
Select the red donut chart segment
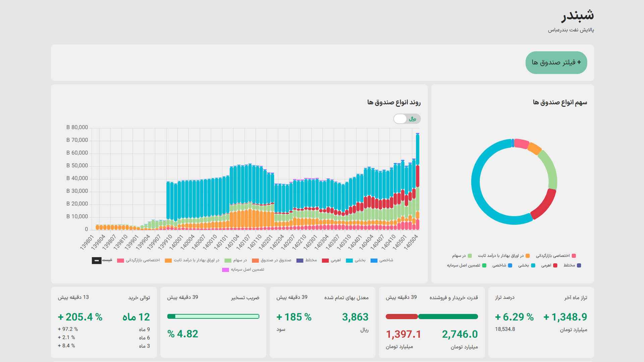(546, 204)
